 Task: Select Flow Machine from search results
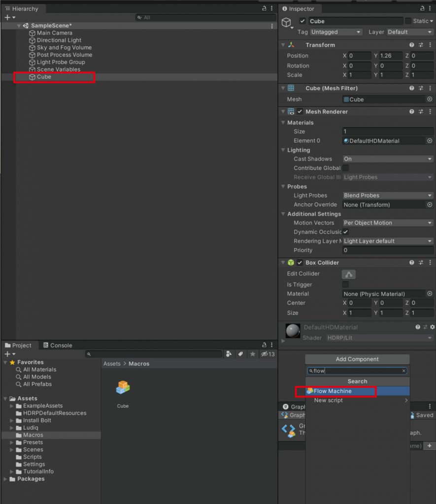tap(333, 391)
